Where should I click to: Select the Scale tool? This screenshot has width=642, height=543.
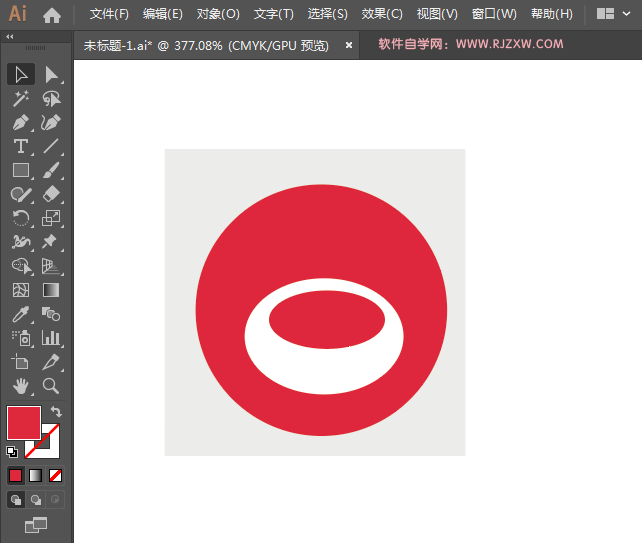click(x=52, y=218)
